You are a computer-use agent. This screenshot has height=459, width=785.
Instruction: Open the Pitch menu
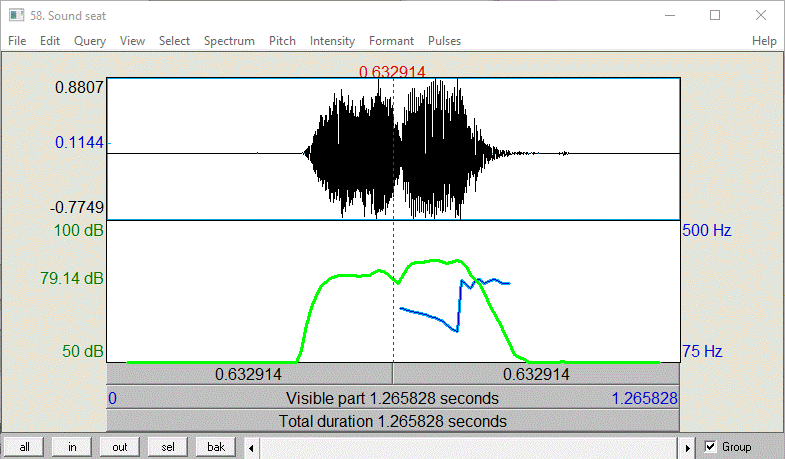[x=282, y=41]
